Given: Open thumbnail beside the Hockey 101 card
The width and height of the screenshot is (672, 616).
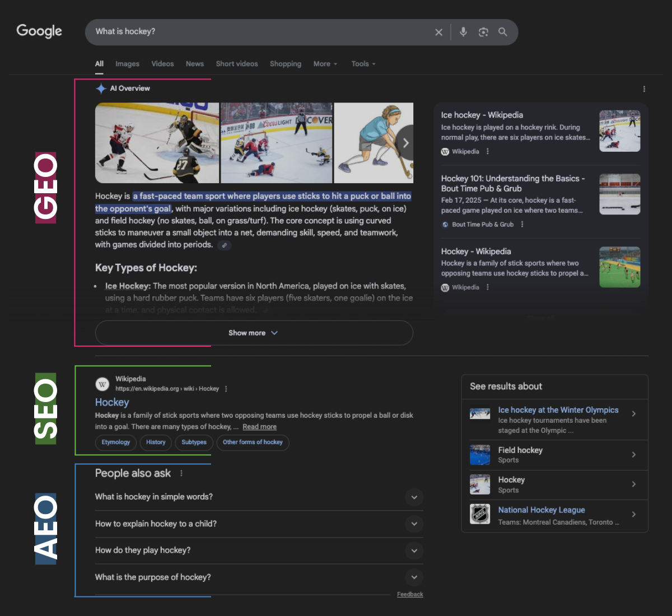Looking at the screenshot, I should pyautogui.click(x=619, y=194).
